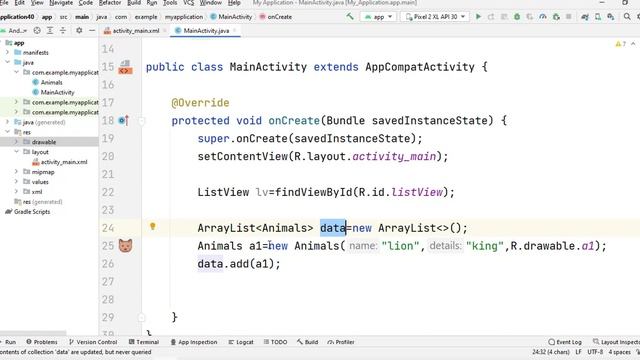Open the Tools menu
The width and height of the screenshot is (640, 360).
(170, 3)
